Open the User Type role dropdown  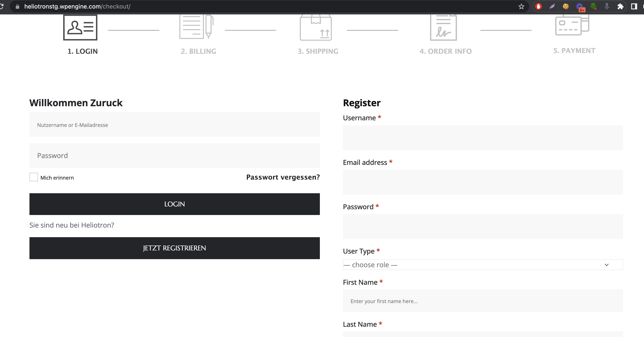tap(475, 265)
